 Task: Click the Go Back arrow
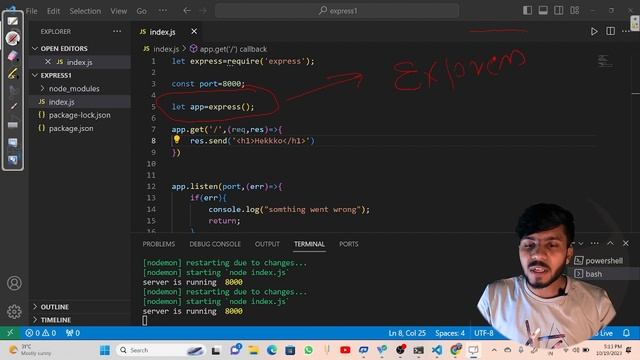tap(187, 11)
